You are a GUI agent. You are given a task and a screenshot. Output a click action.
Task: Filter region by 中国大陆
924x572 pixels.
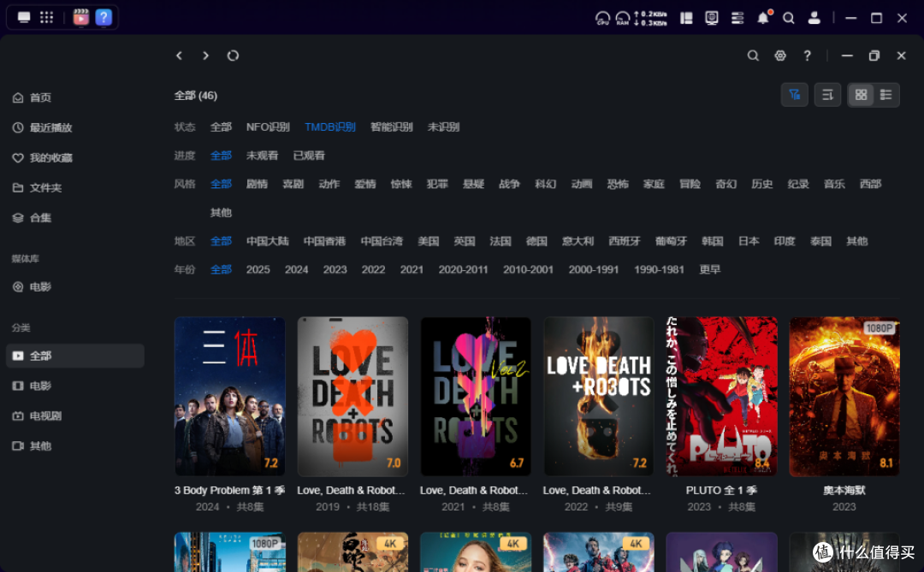tap(268, 241)
